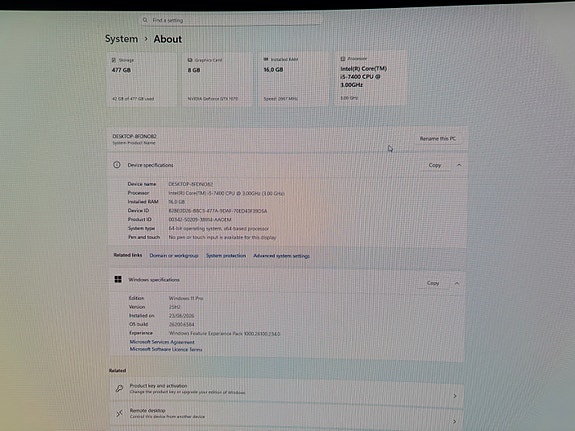The height and width of the screenshot is (431, 575).
Task: Click the Product key icon
Action: 120,388
